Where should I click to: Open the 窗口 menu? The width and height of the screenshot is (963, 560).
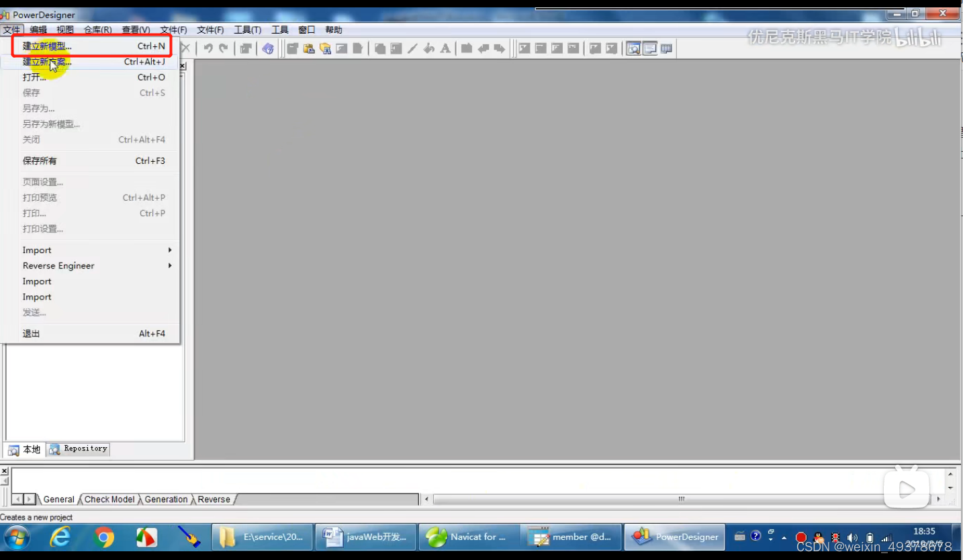[307, 30]
